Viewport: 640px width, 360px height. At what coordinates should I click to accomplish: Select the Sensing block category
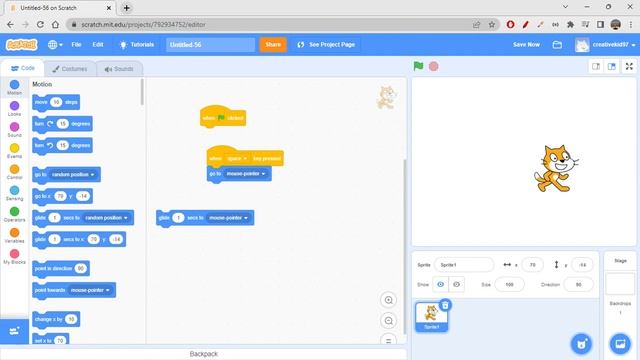[14, 193]
